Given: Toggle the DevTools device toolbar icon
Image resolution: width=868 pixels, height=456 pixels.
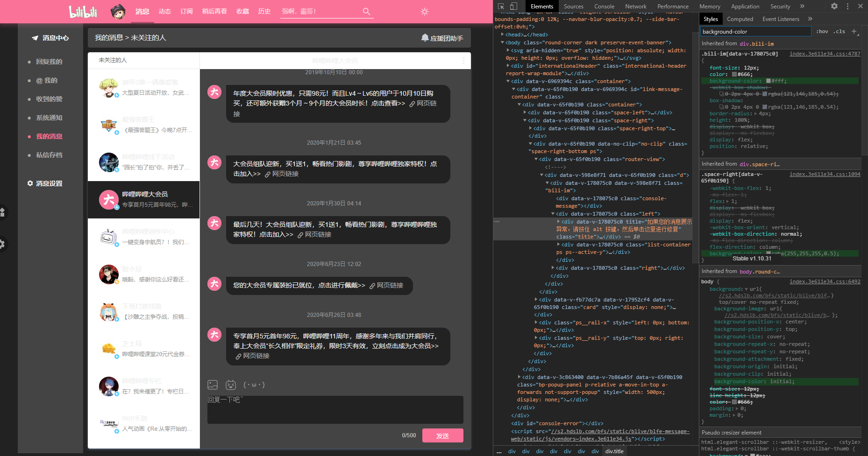Looking at the screenshot, I should (513, 7).
